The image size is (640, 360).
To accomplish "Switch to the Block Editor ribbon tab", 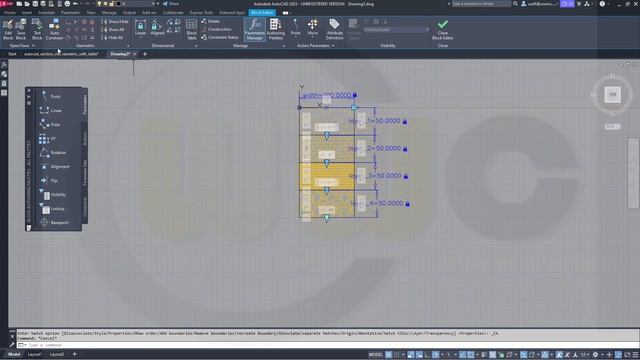I will [x=262, y=13].
